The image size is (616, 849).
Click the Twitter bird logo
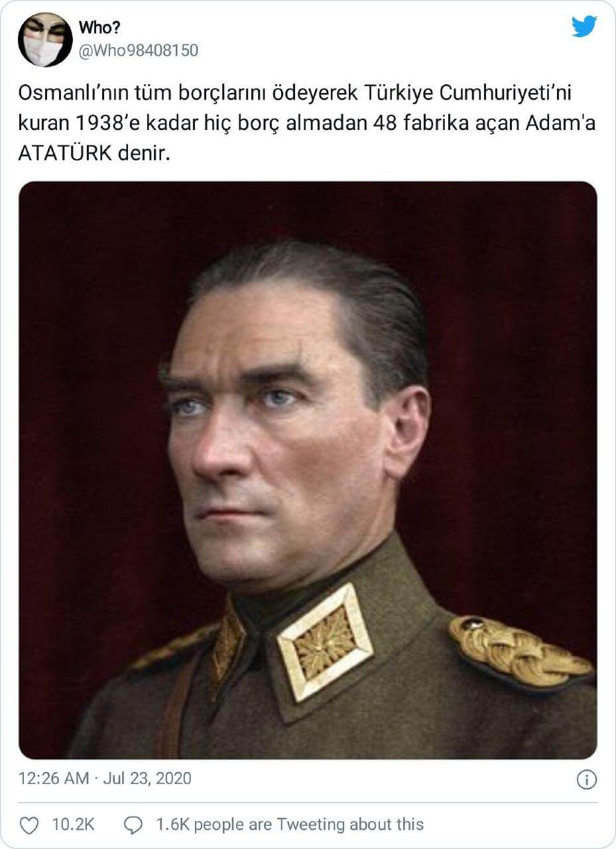pos(584,27)
